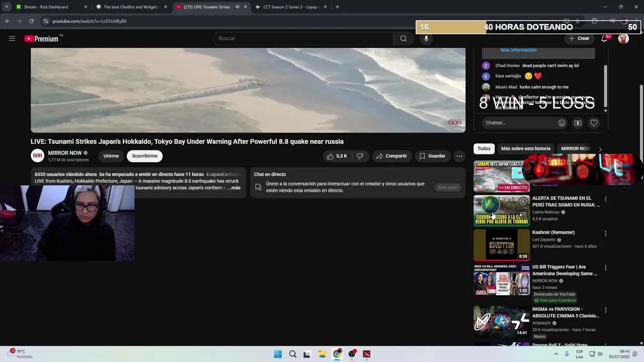Switch to OBS Studio in taskbar
This screenshot has height=362, width=644.
tap(352, 354)
